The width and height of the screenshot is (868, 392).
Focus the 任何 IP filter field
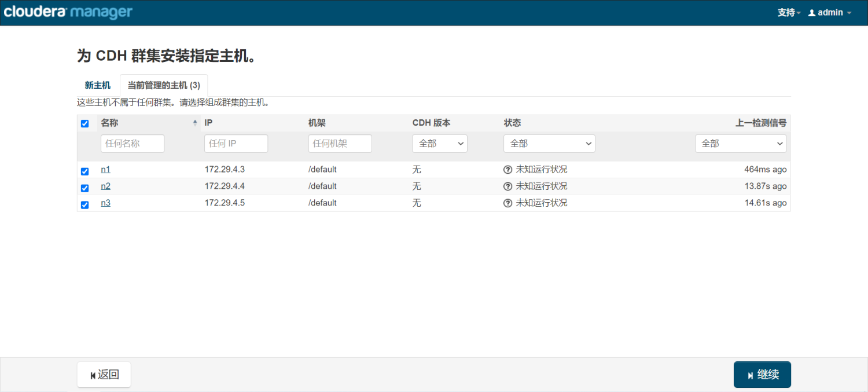pos(236,144)
